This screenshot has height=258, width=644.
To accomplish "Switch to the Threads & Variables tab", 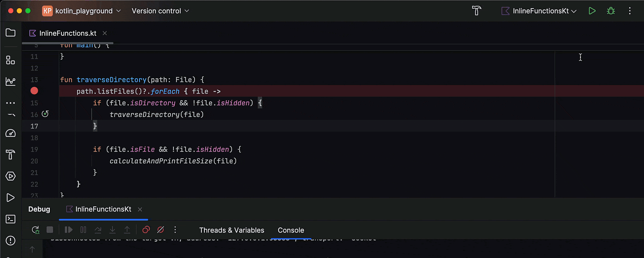I will pyautogui.click(x=232, y=230).
